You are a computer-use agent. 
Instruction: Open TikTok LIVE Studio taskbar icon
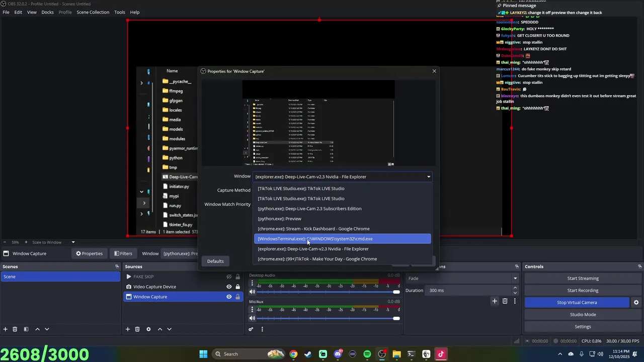(441, 354)
